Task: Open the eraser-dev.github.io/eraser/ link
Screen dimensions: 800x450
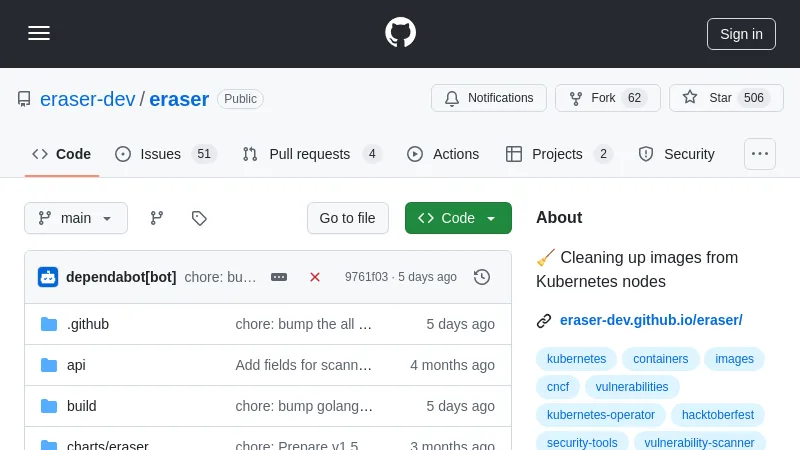Action: [651, 320]
